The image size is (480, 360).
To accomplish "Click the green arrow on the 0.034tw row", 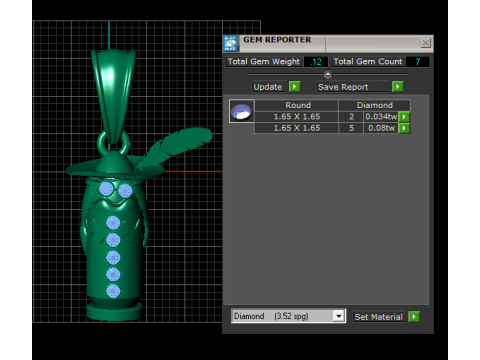I will 404,117.
